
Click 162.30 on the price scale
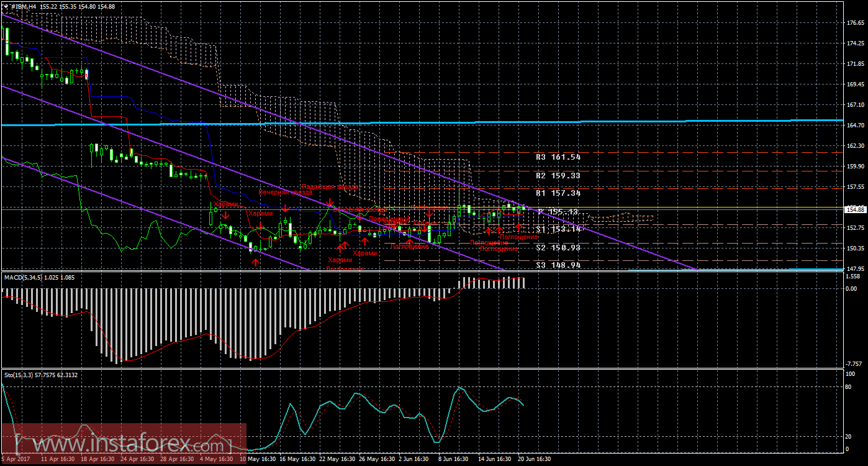click(x=856, y=145)
